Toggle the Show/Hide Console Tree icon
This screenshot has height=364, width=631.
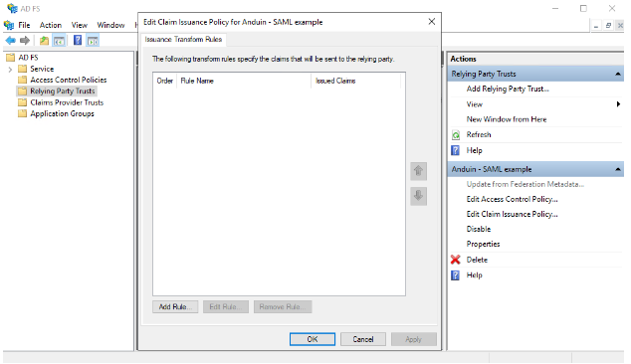pyautogui.click(x=59, y=40)
